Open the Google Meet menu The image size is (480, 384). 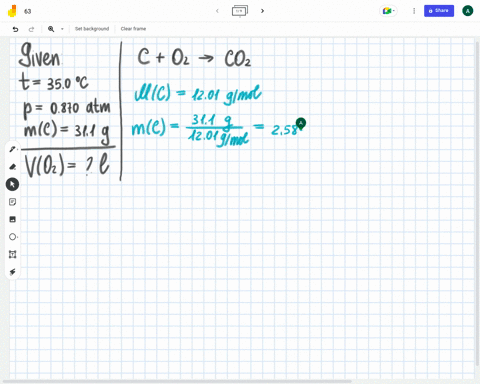(388, 11)
